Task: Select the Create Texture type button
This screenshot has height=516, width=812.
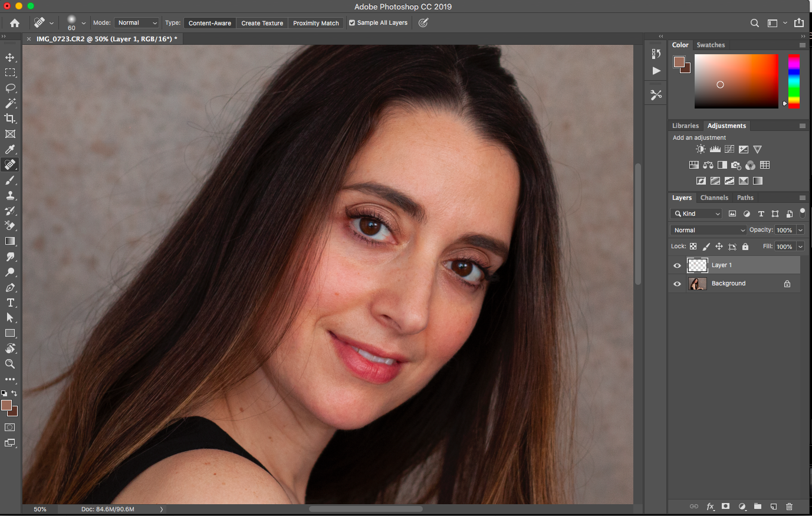Action: click(x=262, y=23)
